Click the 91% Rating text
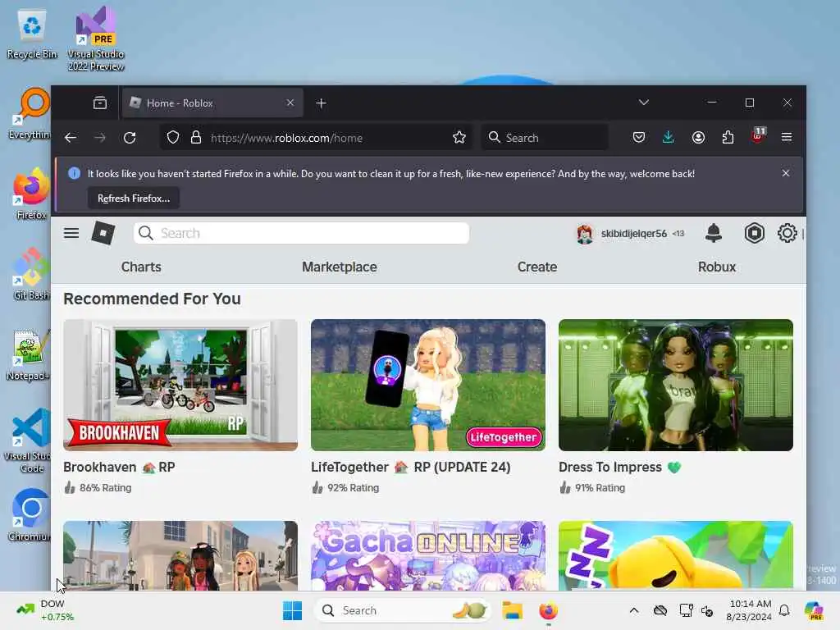This screenshot has height=630, width=840. click(x=600, y=488)
